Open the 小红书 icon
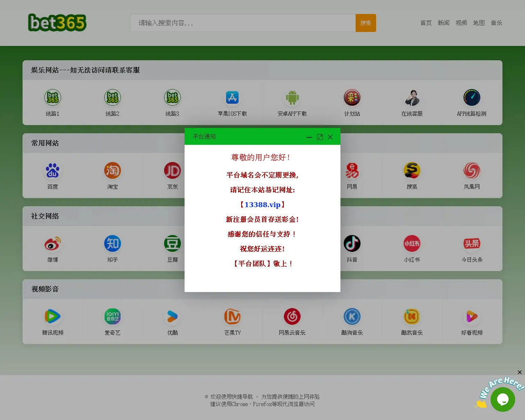525x420 pixels. [x=412, y=244]
